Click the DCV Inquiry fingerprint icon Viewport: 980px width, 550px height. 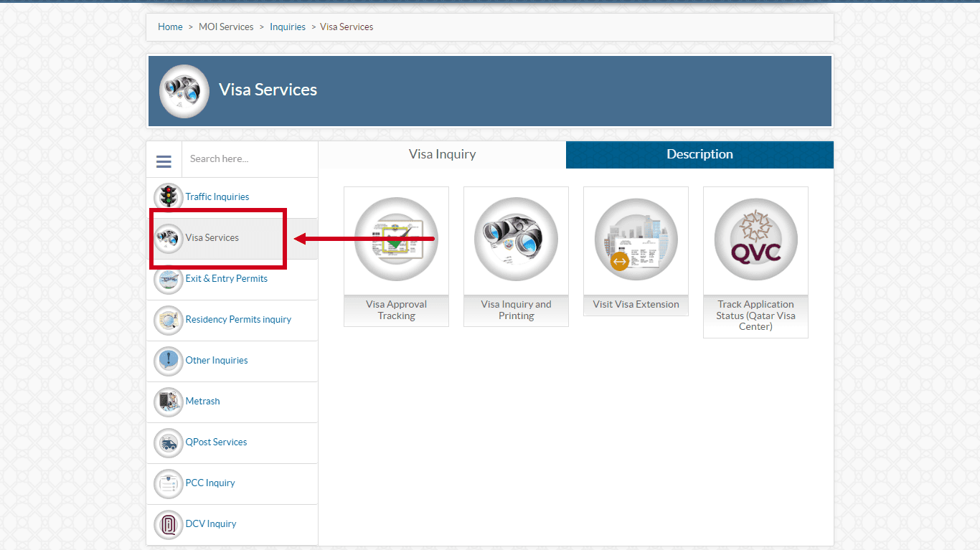point(168,524)
